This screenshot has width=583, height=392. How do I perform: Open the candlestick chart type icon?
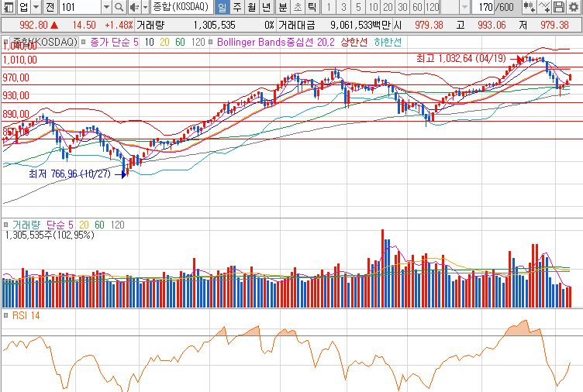click(529, 7)
